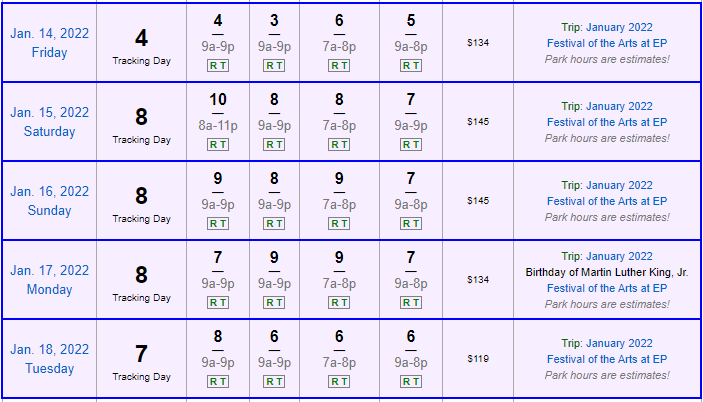Click RT icon under Saturday's 7a-8p hours

click(339, 144)
